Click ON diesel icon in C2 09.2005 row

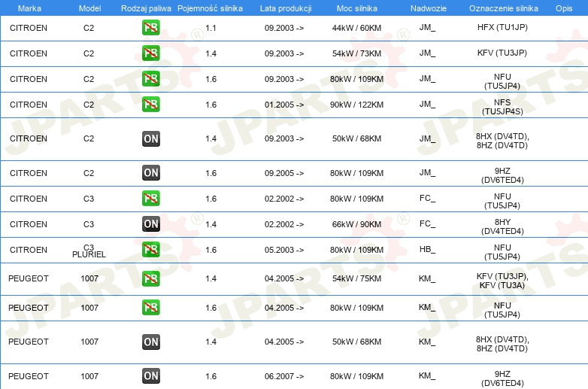point(150,173)
